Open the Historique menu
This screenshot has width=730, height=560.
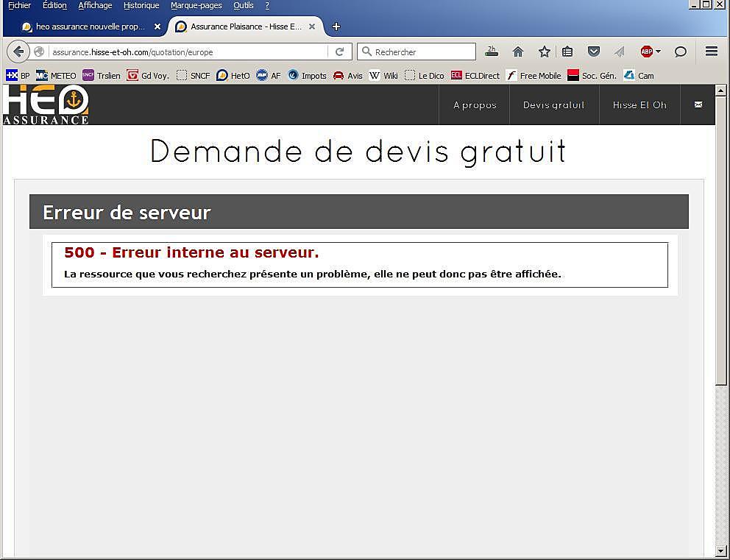click(141, 6)
